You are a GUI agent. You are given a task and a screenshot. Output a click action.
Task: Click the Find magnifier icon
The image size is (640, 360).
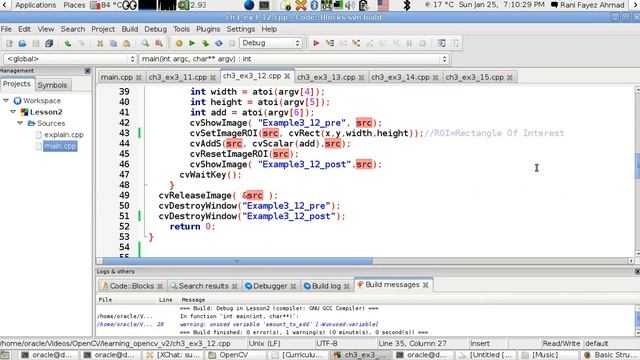tap(145, 43)
